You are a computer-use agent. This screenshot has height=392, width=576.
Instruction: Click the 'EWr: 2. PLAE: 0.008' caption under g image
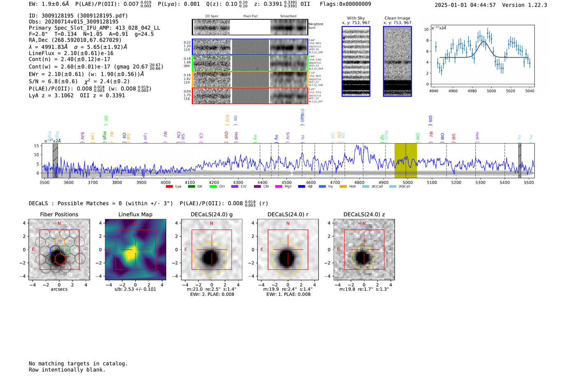click(212, 295)
